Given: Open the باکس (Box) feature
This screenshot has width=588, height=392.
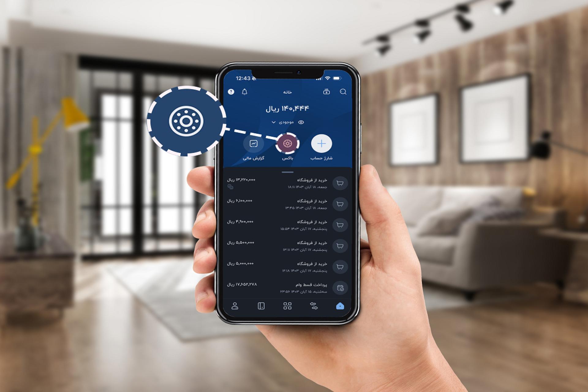Looking at the screenshot, I should [x=287, y=144].
